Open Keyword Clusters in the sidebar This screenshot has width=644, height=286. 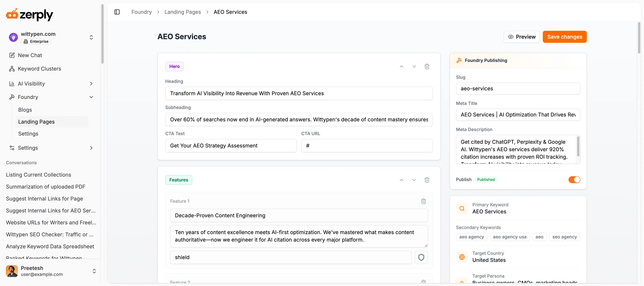(x=39, y=69)
